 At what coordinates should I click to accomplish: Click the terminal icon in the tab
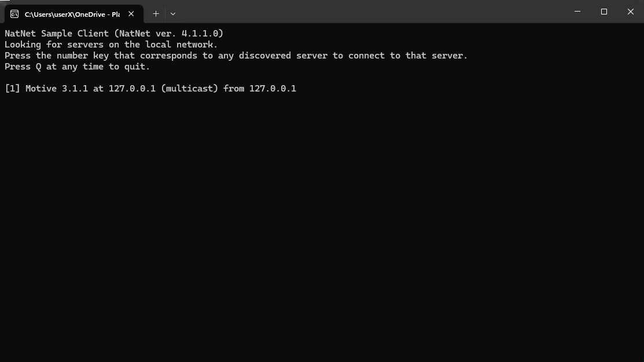click(x=14, y=14)
